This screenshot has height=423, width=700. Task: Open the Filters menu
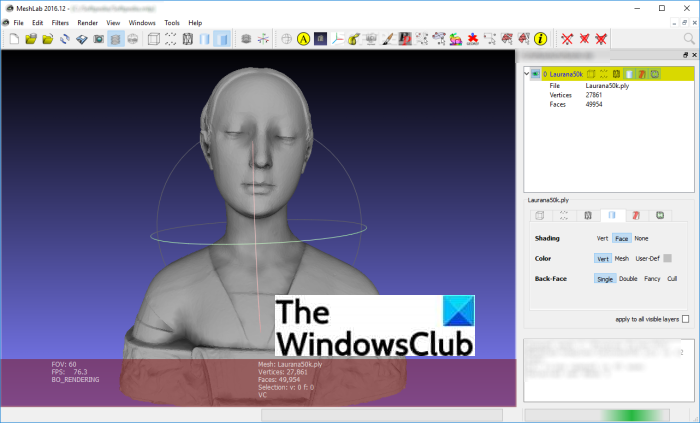(x=60, y=22)
